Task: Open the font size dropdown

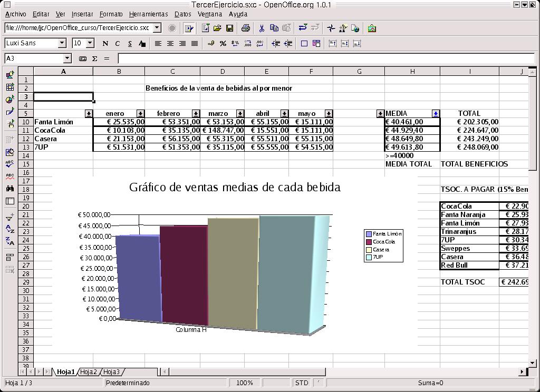Action: pyautogui.click(x=90, y=43)
